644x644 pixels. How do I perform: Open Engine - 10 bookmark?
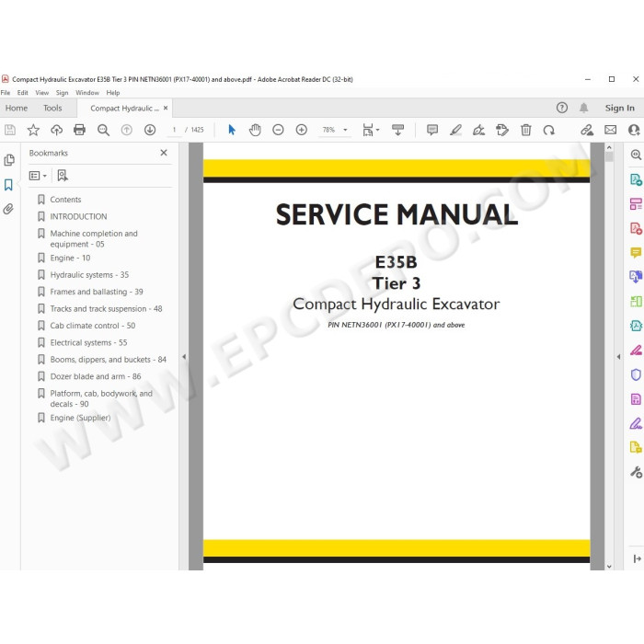tap(70, 258)
